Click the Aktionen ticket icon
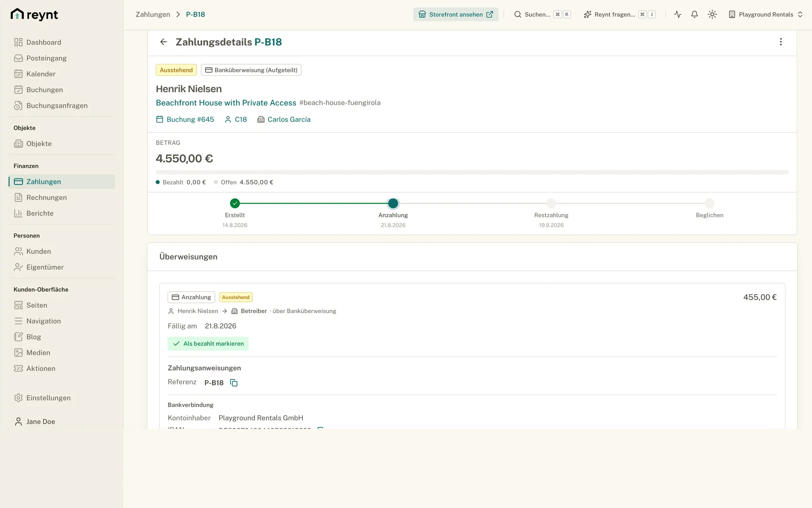Screen dimensions: 812x508 click(18, 368)
